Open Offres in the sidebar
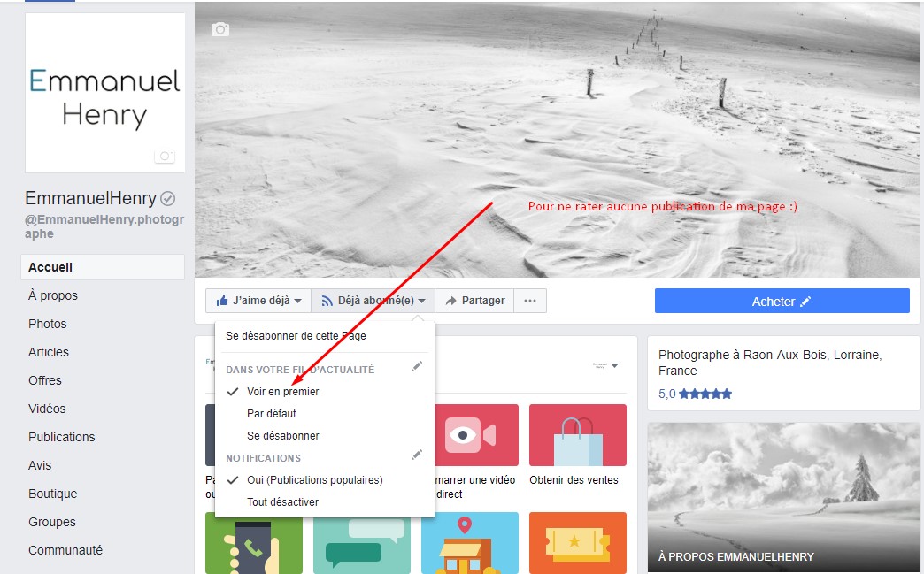Viewport: 924px width, 574px height. coord(45,380)
